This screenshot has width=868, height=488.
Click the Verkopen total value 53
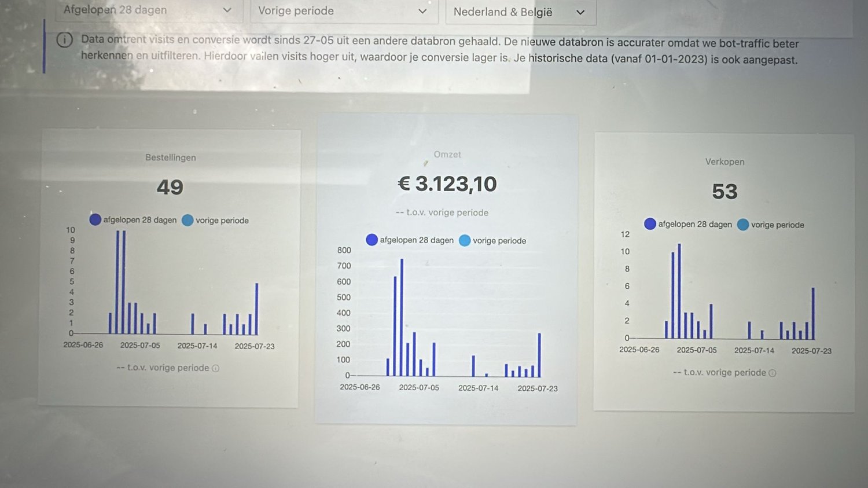click(724, 192)
